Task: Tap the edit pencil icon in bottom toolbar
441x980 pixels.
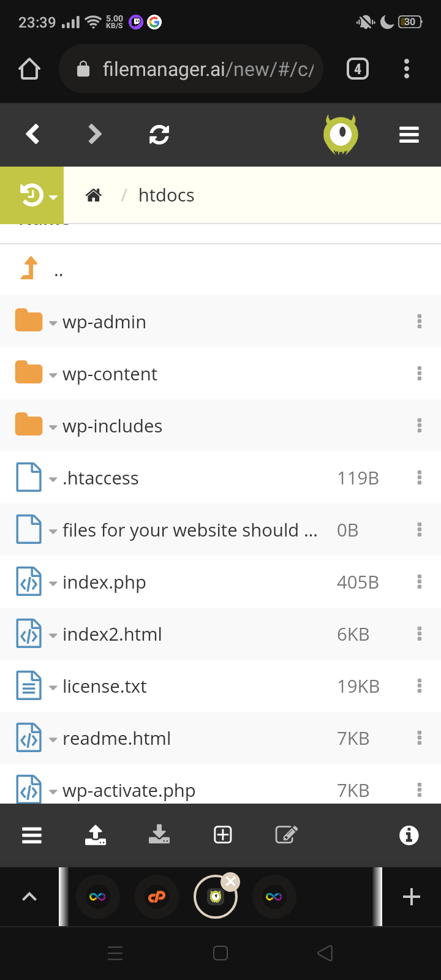Action: pos(286,835)
